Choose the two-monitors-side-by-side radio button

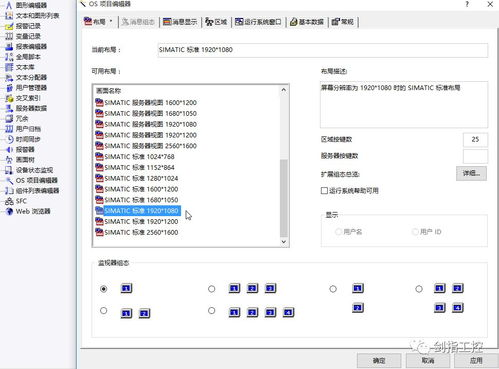click(104, 311)
